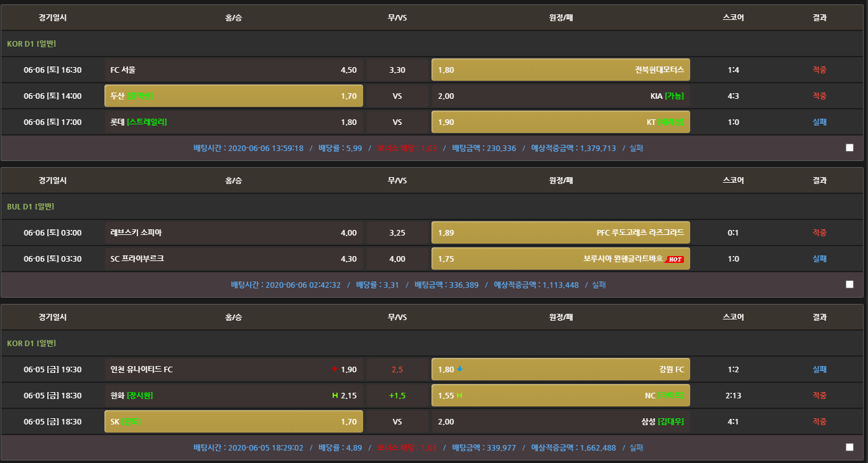
Task: Select the checkbox for the 02:42:32 bet slip
Action: [849, 285]
